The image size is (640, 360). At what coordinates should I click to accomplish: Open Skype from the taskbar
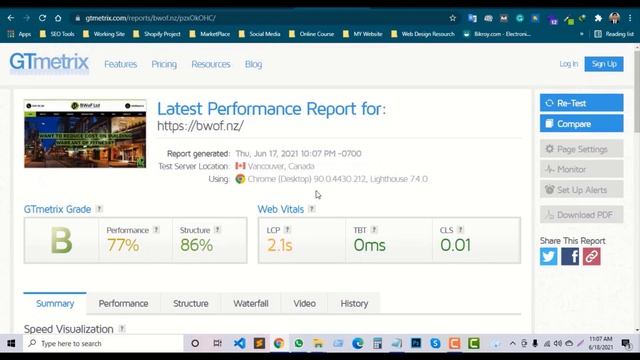point(435,343)
